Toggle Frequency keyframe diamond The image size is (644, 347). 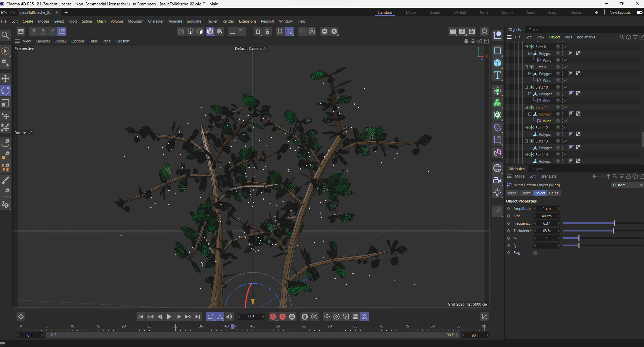click(508, 223)
